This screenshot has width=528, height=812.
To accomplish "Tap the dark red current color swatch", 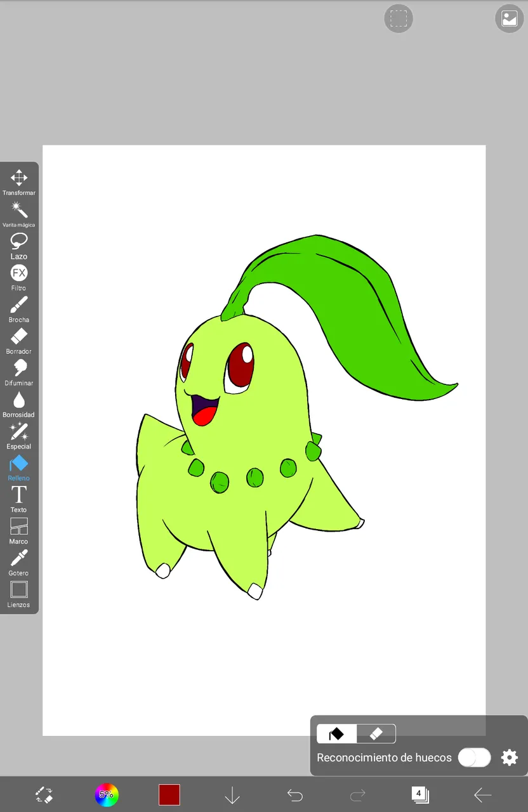I will click(x=169, y=795).
